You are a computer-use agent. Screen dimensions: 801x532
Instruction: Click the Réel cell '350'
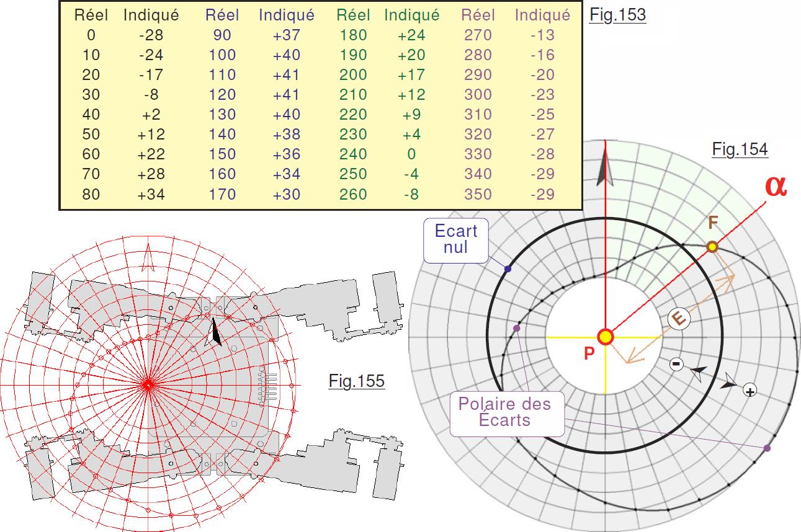click(478, 194)
